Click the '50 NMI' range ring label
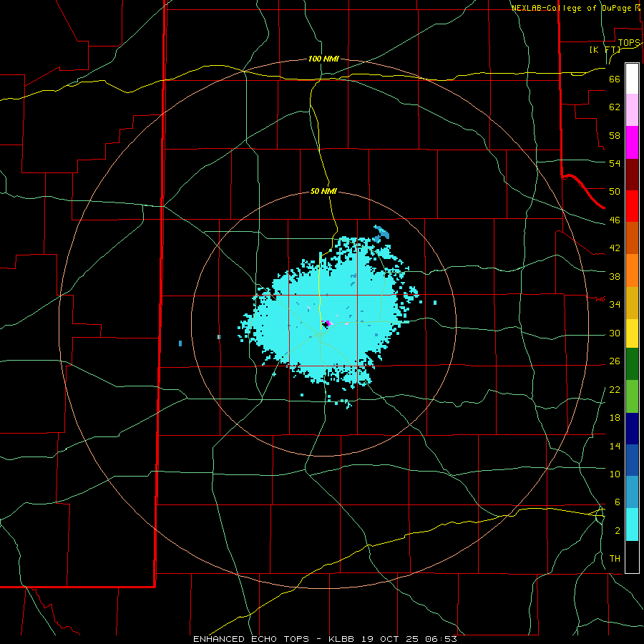 pos(323,191)
